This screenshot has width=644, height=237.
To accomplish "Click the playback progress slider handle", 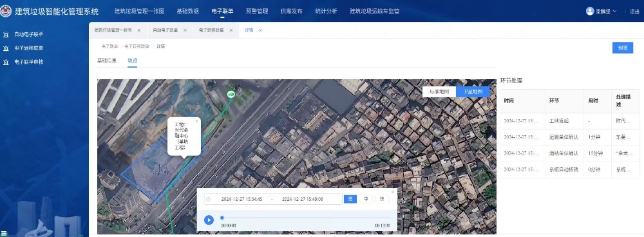I will 222,218.
